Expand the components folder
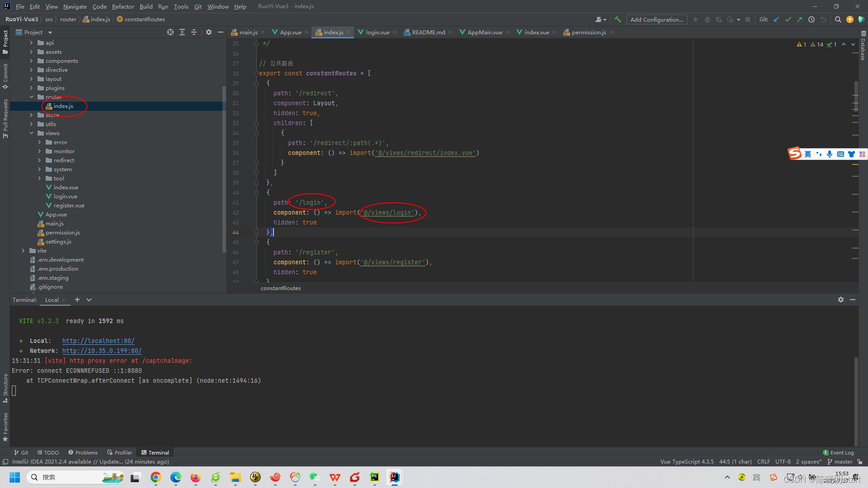868x488 pixels. [31, 61]
